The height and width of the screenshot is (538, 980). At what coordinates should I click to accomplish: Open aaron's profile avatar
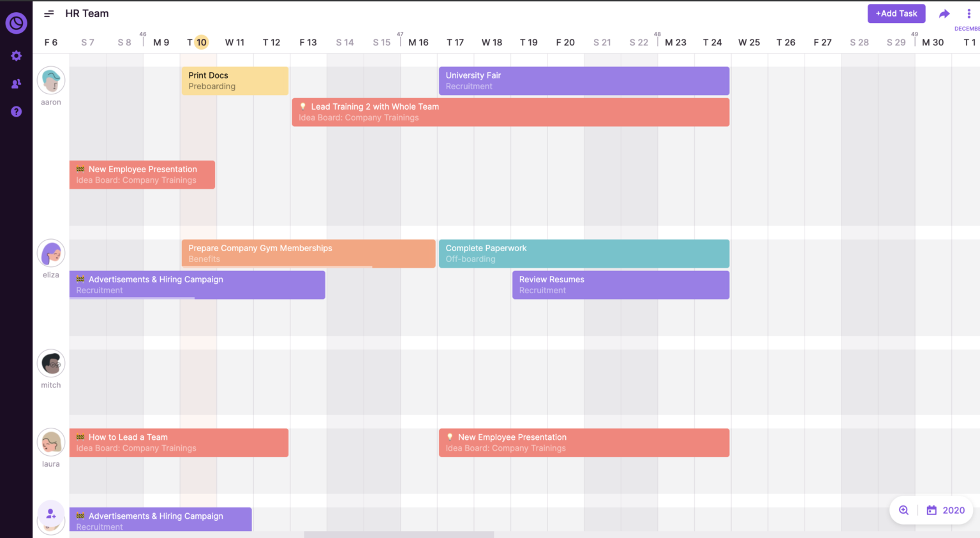[x=50, y=80]
